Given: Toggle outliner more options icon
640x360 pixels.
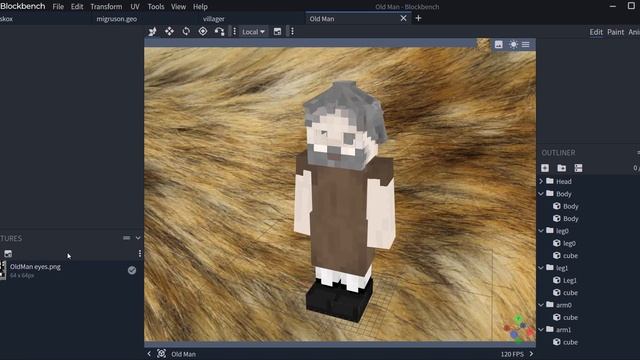Looking at the screenshot, I should [x=578, y=168].
